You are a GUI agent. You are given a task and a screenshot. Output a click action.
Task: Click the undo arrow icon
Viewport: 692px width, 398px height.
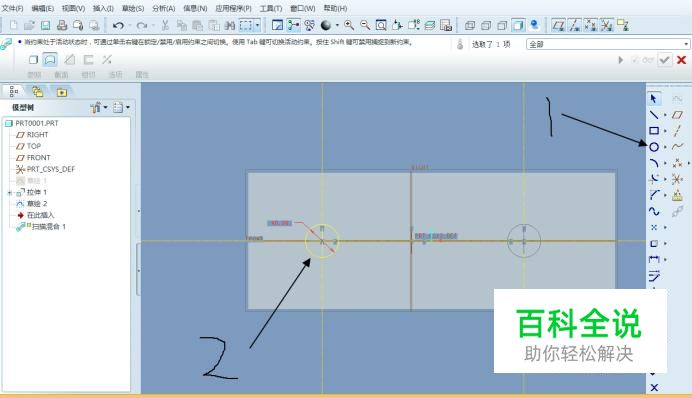tap(118, 26)
